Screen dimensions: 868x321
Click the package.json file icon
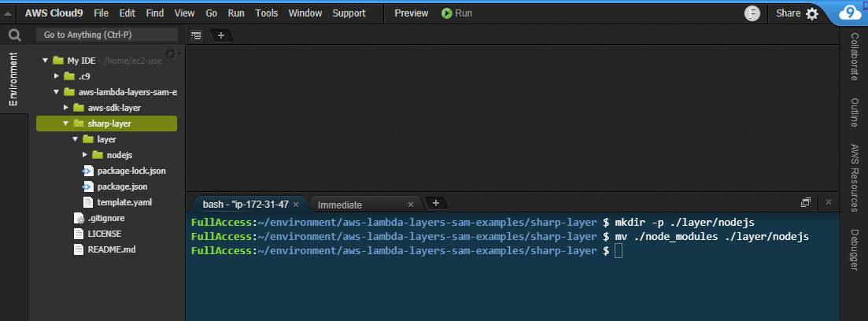click(x=88, y=186)
